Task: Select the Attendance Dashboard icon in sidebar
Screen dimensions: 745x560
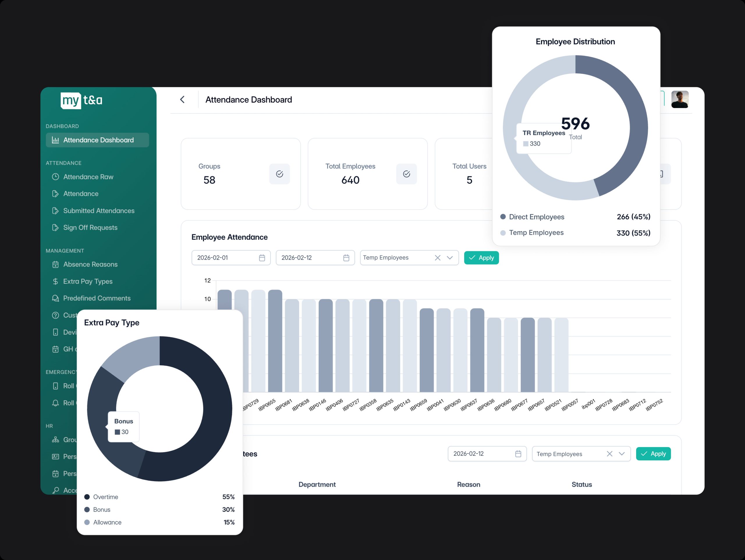Action: (x=56, y=140)
